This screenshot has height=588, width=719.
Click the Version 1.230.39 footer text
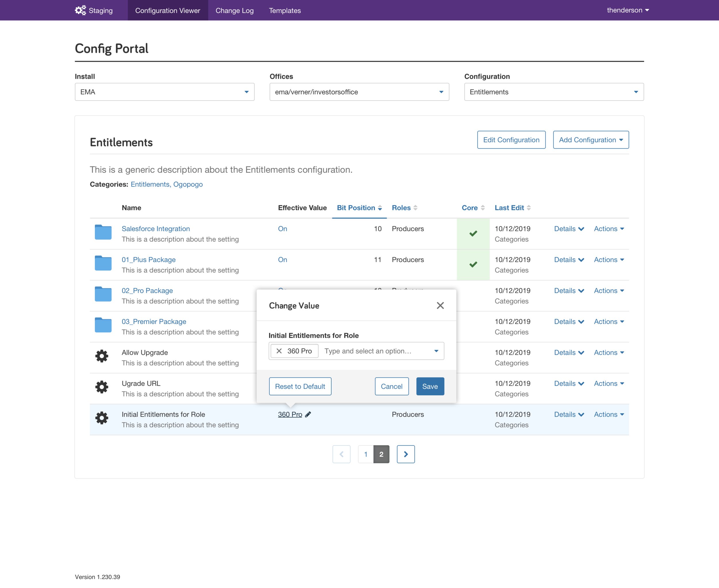click(97, 577)
